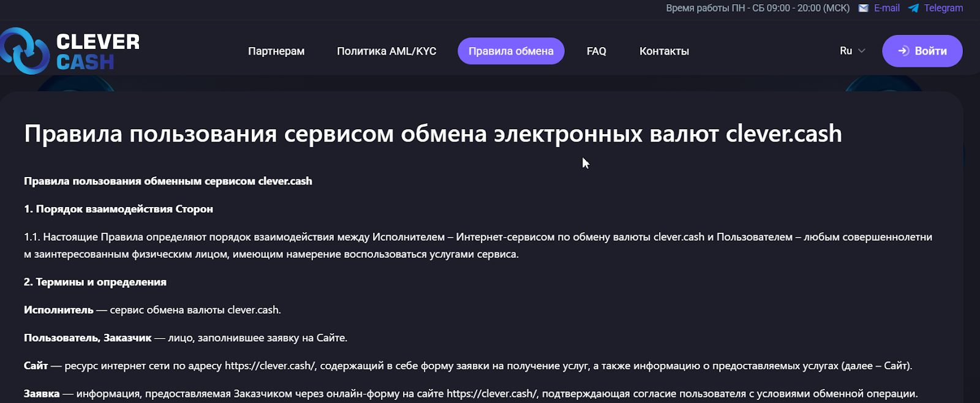Click the envelope icon beside E-mail
Screen dimensions: 980x403
click(x=864, y=8)
